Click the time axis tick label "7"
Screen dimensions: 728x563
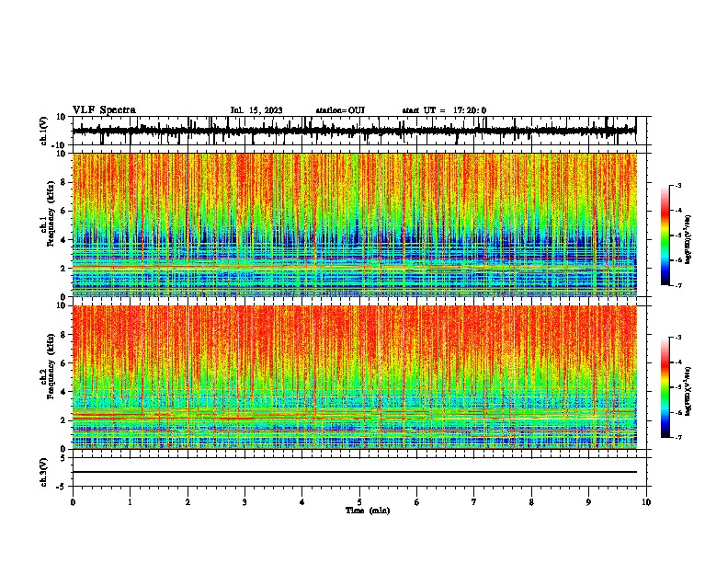474,502
